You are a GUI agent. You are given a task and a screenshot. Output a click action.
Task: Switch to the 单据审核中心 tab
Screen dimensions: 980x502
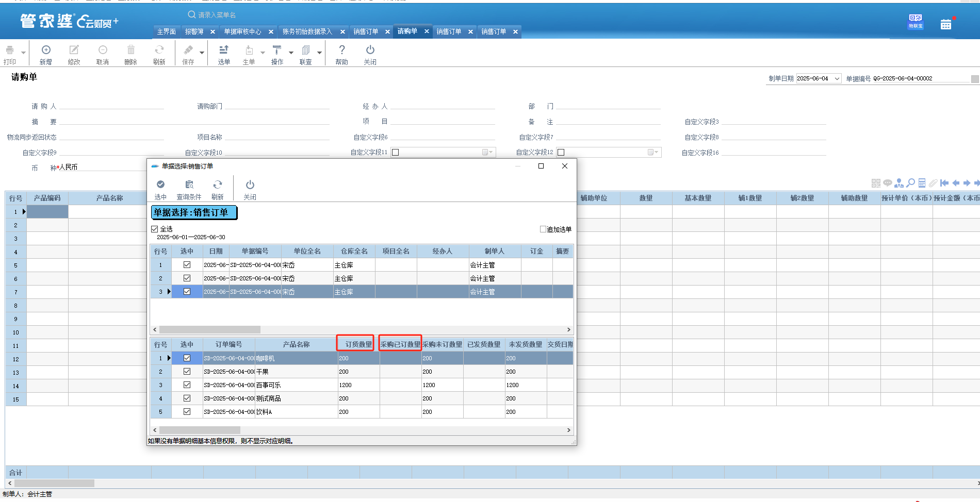(x=242, y=31)
